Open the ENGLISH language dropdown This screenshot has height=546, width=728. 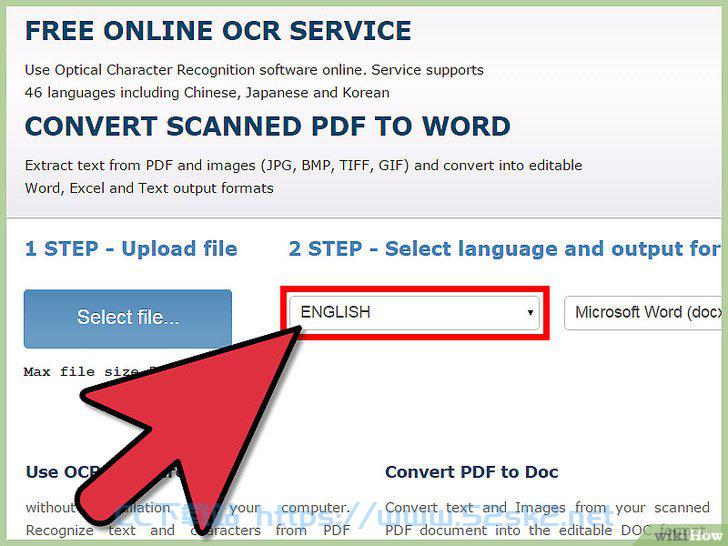(x=414, y=312)
